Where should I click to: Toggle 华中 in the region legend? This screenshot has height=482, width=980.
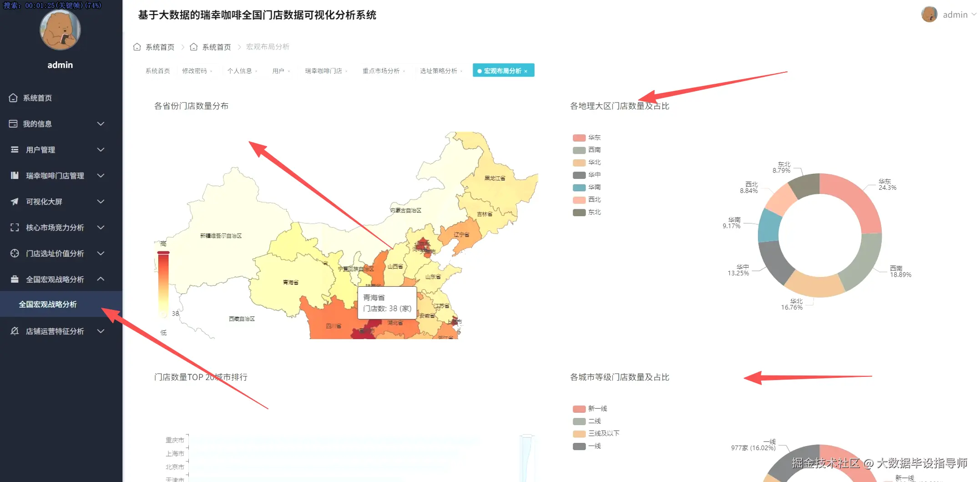pos(587,175)
